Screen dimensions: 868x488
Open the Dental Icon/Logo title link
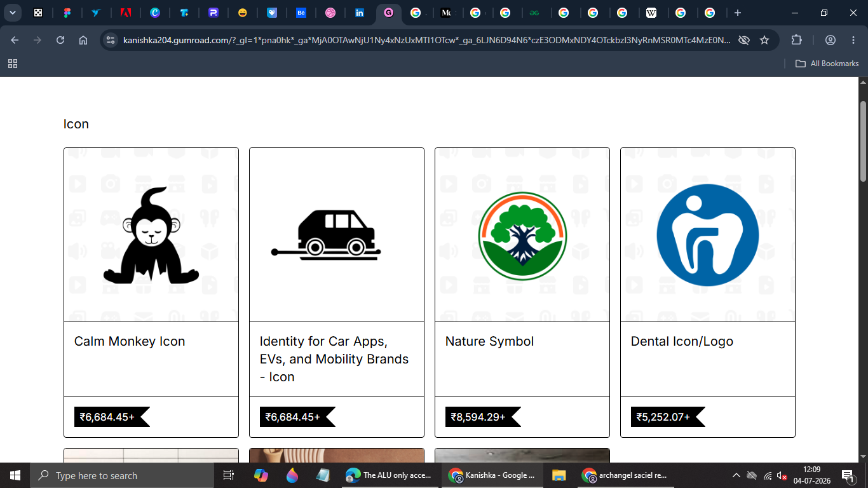[x=682, y=341]
